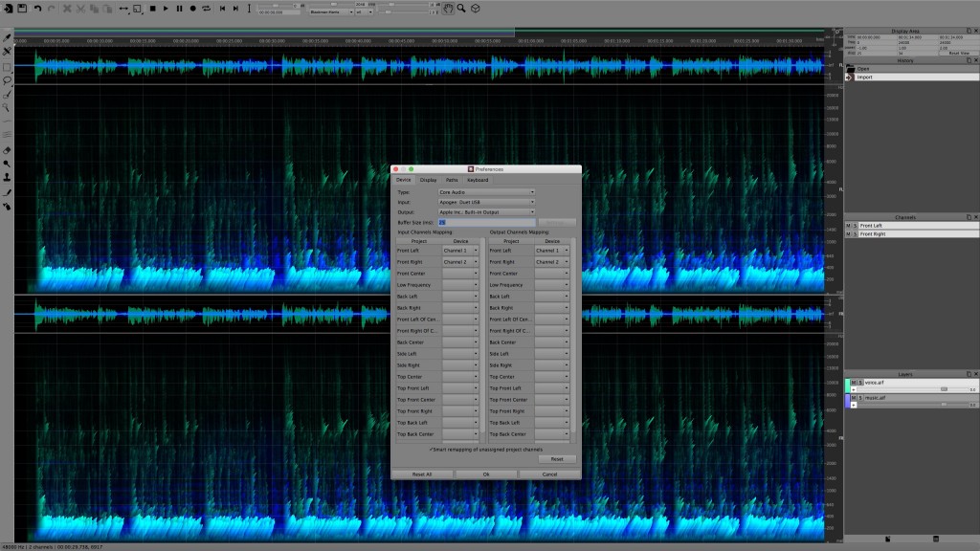Click the Play button in the toolbar
The image size is (980, 551).
pos(166,9)
